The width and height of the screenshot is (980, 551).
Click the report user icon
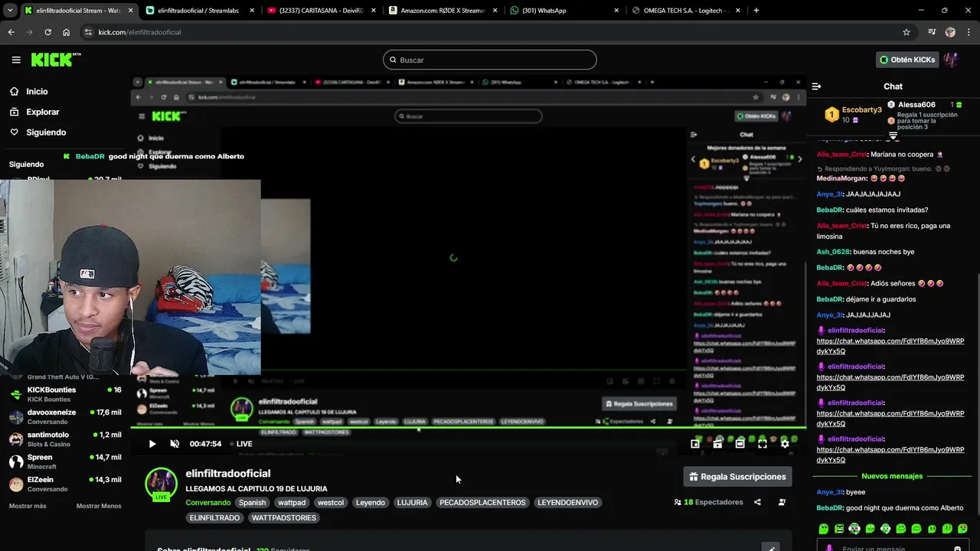coord(782,503)
